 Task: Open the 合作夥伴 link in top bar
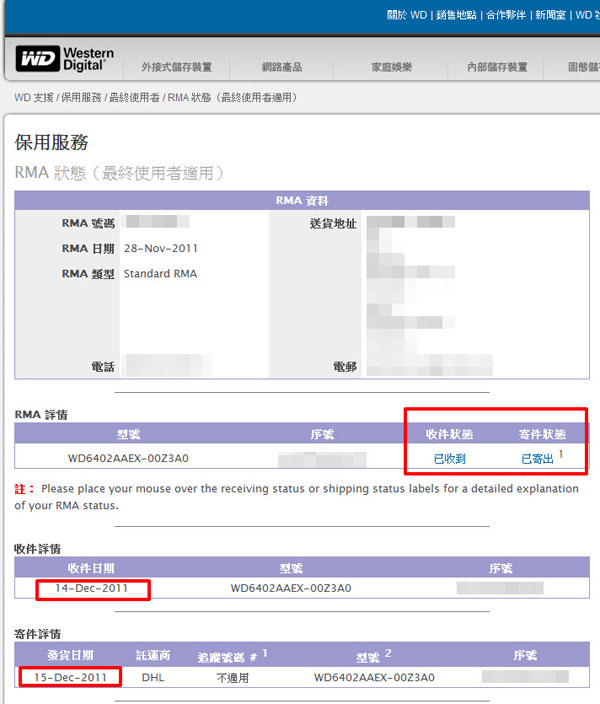[x=506, y=15]
